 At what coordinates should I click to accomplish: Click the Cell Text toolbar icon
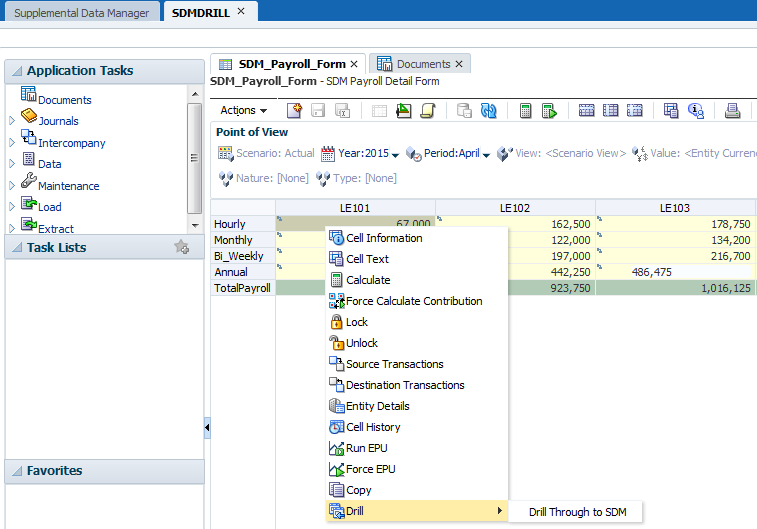[x=671, y=111]
